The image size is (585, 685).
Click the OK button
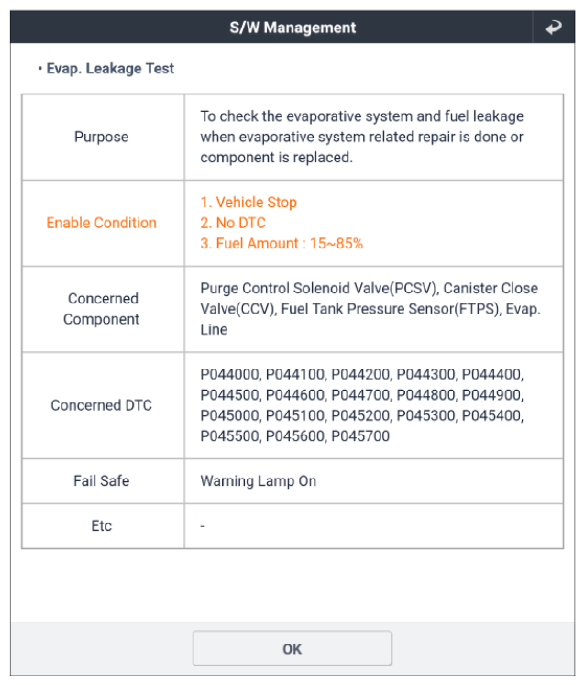click(292, 648)
